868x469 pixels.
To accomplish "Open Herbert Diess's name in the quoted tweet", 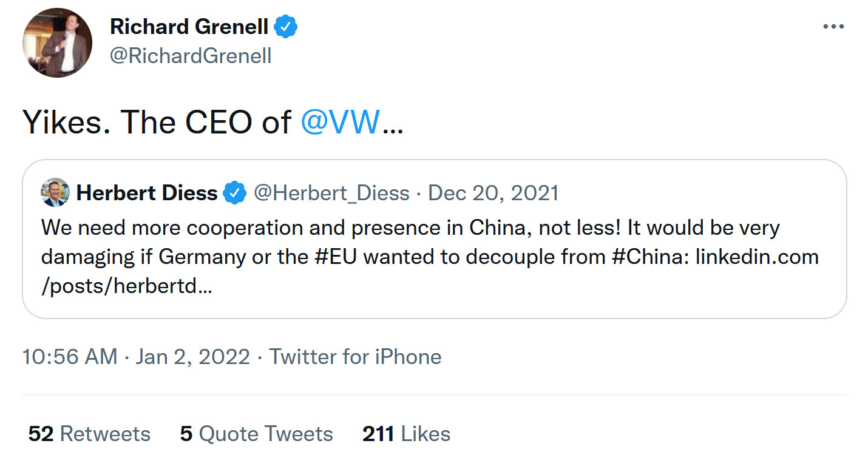I will pyautogui.click(x=146, y=193).
